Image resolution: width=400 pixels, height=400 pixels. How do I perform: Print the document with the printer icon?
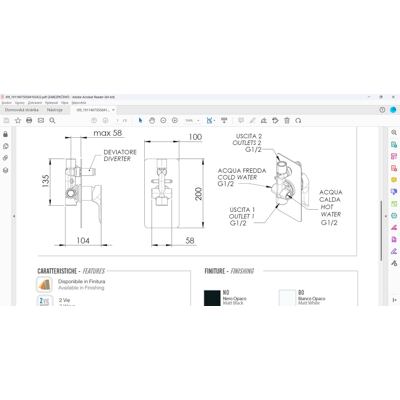29,120
